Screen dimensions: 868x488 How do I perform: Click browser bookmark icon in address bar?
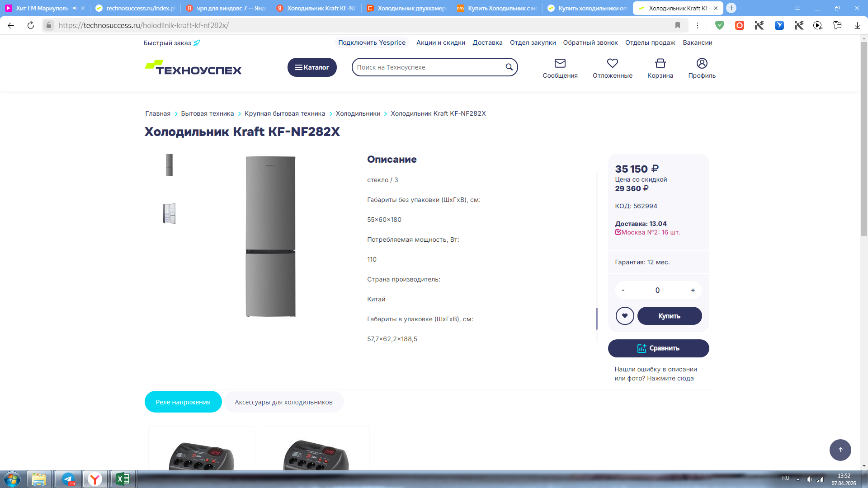pyautogui.click(x=677, y=25)
